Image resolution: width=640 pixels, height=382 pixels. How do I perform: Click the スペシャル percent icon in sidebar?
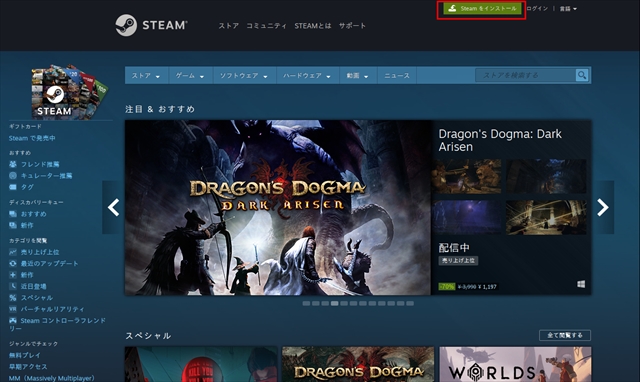click(x=13, y=298)
